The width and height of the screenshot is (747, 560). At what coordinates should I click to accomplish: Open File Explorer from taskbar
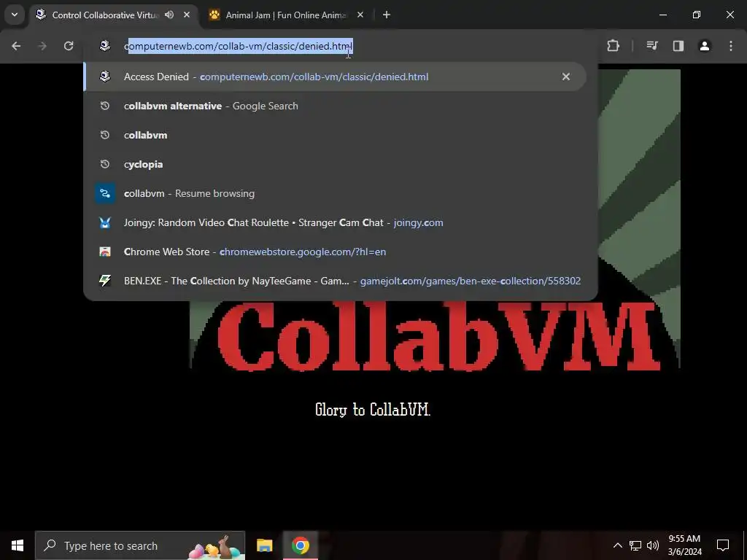(x=264, y=545)
